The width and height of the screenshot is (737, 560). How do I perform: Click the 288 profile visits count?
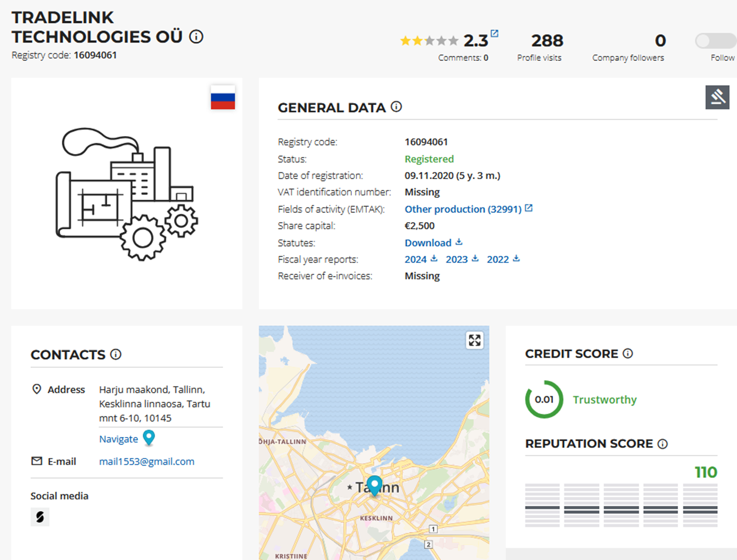(547, 41)
